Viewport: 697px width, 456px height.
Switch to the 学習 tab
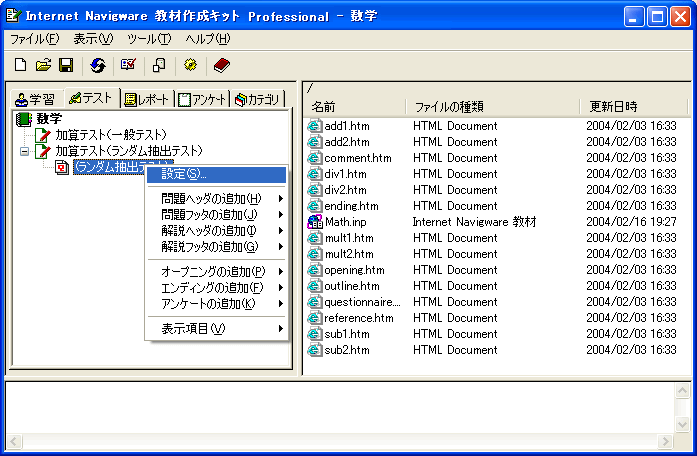point(36,98)
